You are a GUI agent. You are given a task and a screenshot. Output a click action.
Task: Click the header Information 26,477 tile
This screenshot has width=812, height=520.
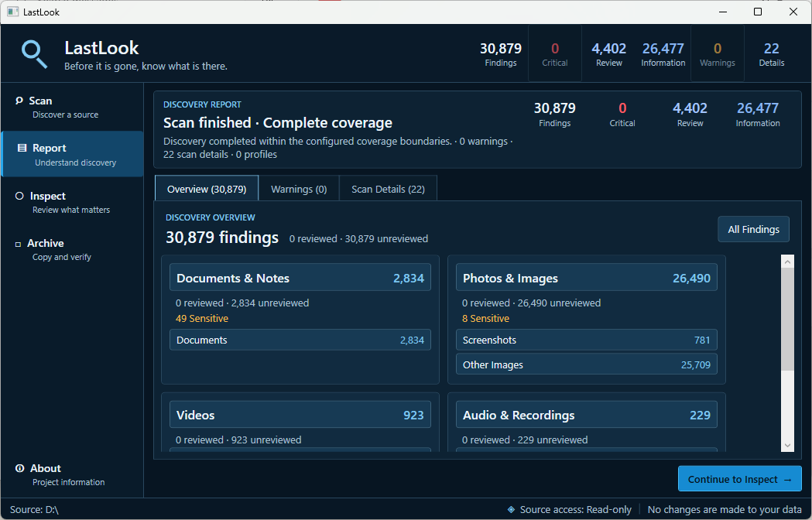pyautogui.click(x=663, y=54)
